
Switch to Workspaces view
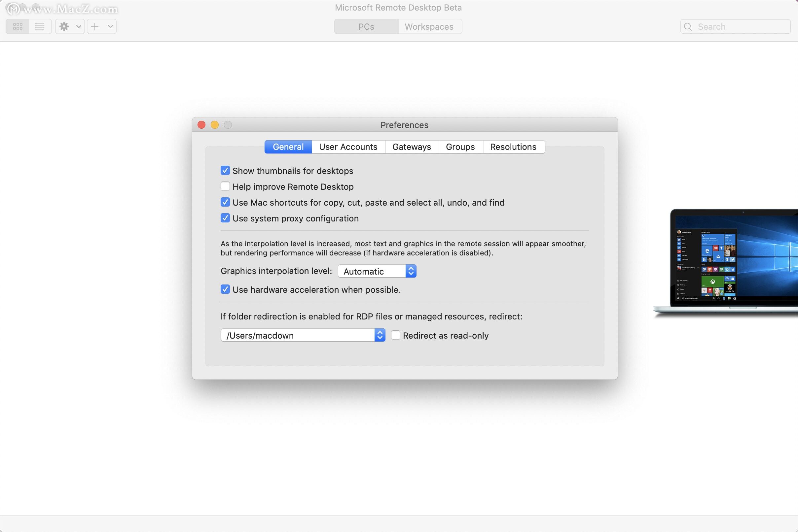pos(429,26)
